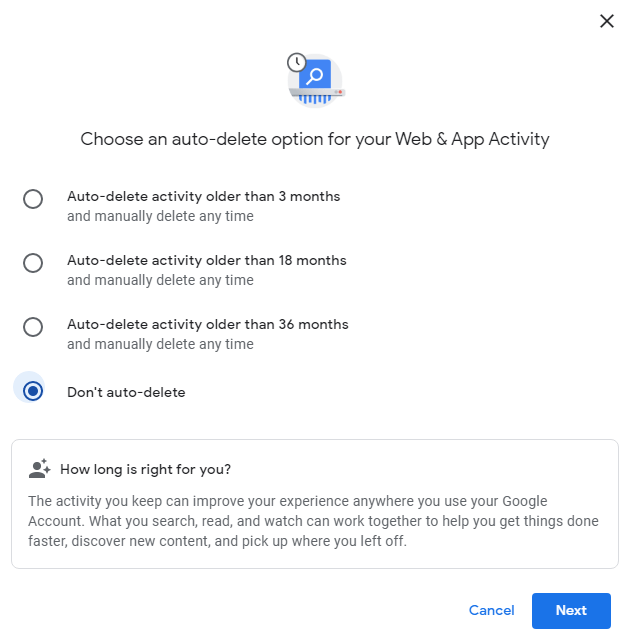Click the info card paragraph about Google Account

tap(313, 521)
